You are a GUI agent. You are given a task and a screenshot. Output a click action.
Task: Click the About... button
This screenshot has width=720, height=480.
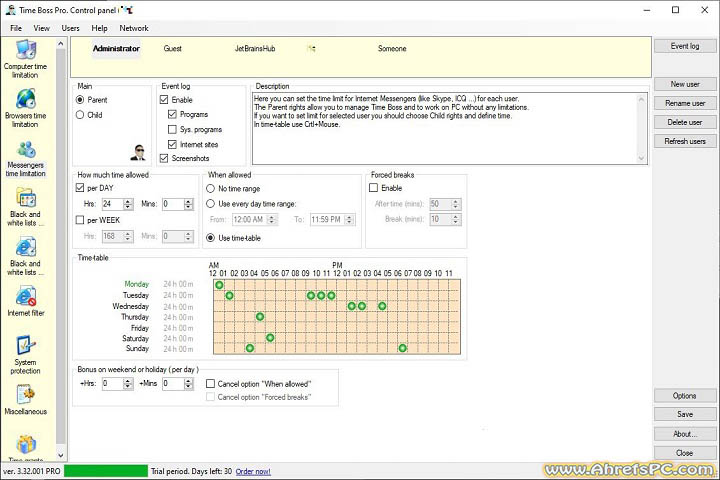click(685, 434)
